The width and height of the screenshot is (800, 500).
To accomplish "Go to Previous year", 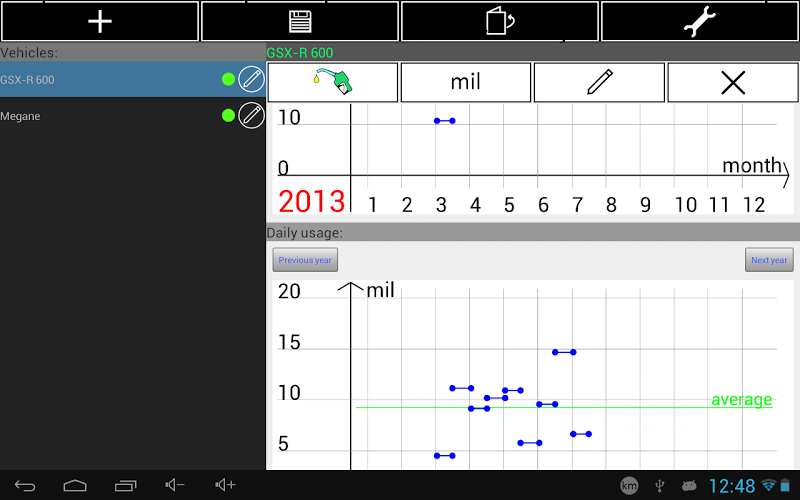I will [x=305, y=260].
